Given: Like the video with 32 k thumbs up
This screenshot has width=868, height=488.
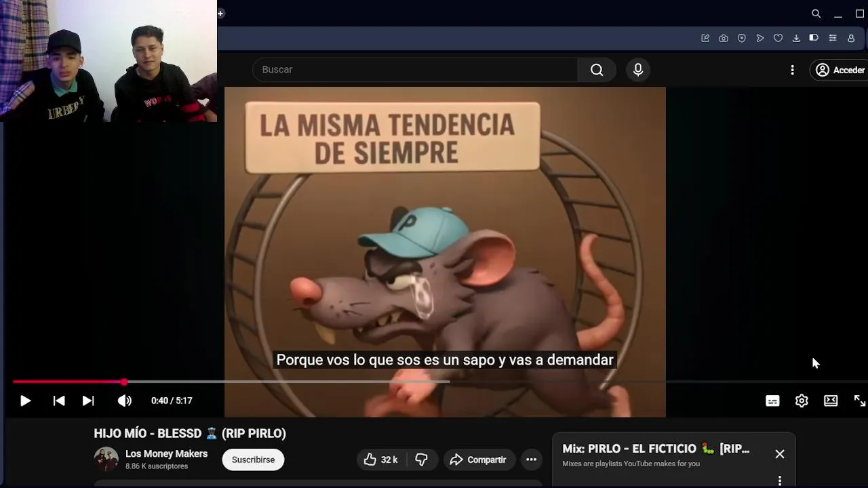Looking at the screenshot, I should coord(380,460).
